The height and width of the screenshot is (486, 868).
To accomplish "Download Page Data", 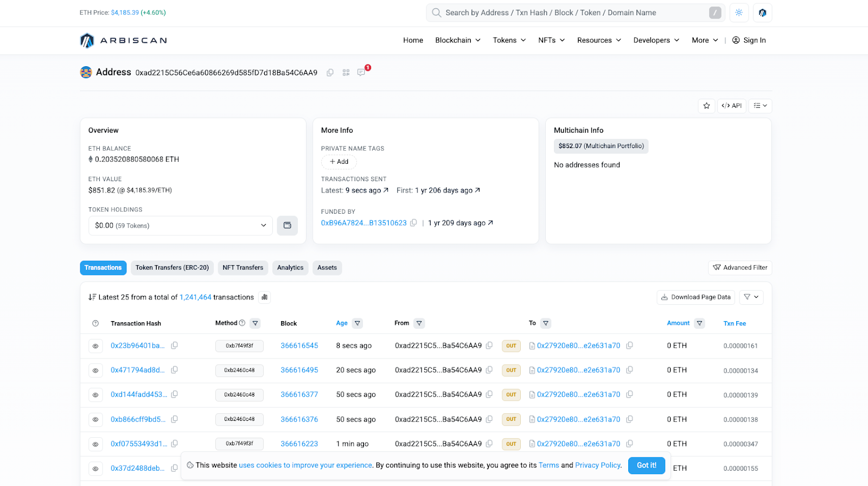I will [x=696, y=297].
